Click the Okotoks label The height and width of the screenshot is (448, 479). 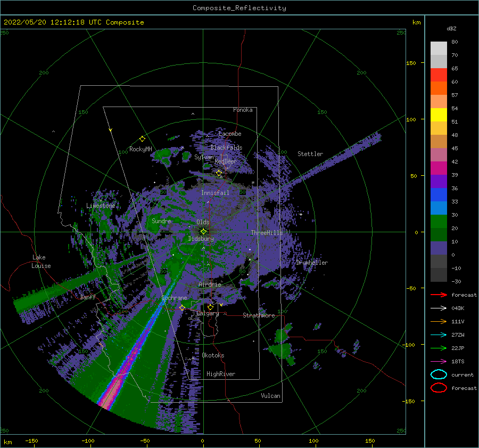(213, 355)
